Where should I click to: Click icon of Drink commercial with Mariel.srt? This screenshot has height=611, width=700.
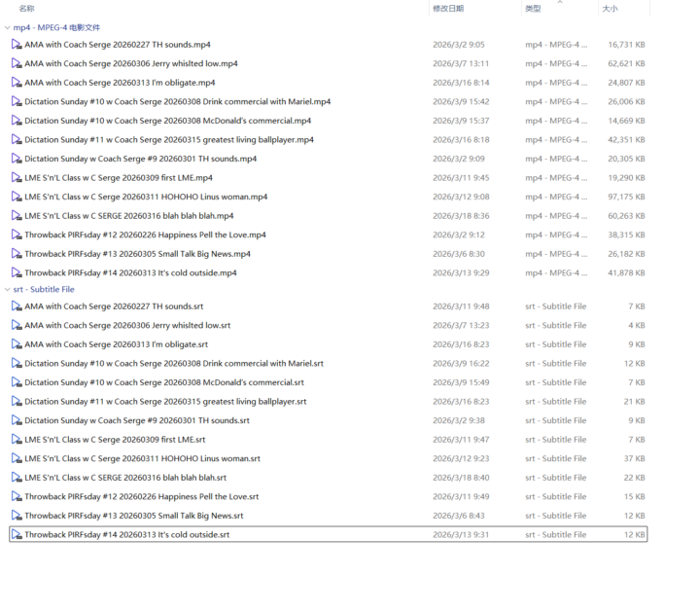point(17,364)
